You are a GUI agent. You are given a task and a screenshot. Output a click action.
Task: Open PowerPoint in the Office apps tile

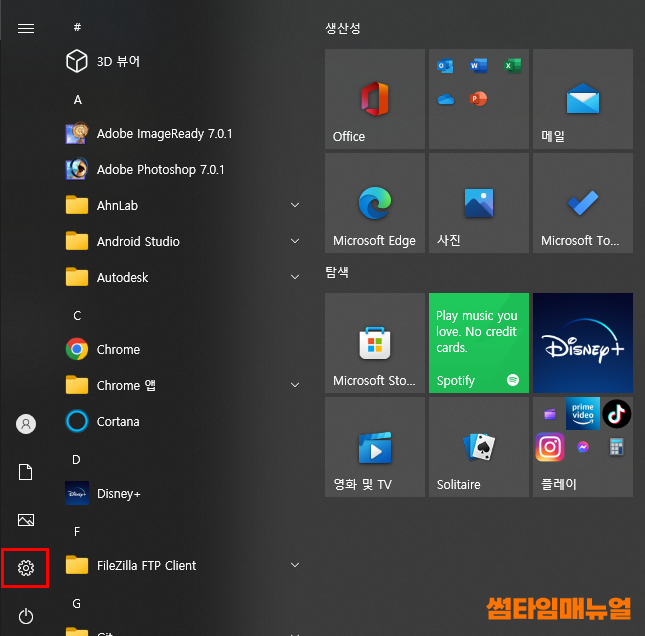tap(478, 99)
